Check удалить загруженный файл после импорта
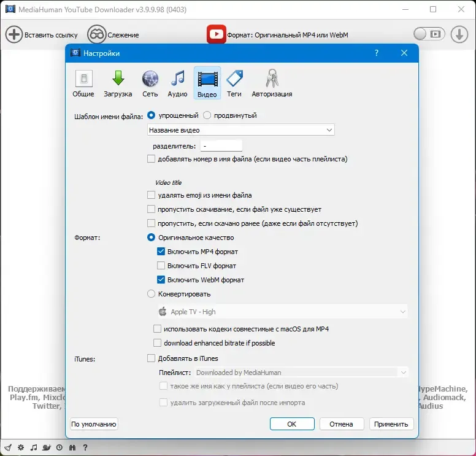Viewport: 476px width, 456px height. 163,403
